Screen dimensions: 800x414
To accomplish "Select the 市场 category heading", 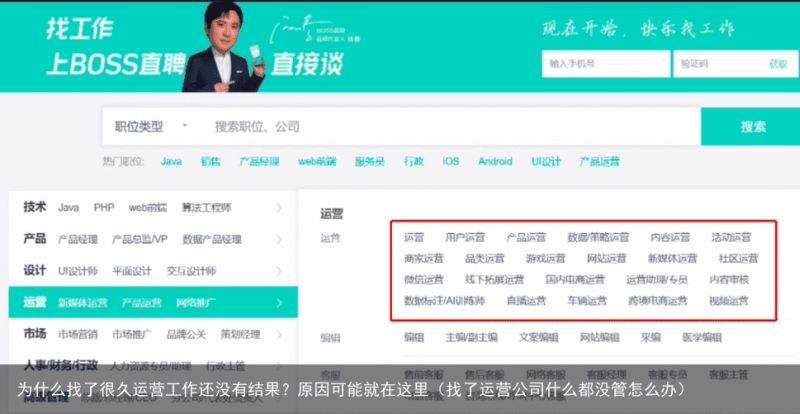I will point(35,334).
